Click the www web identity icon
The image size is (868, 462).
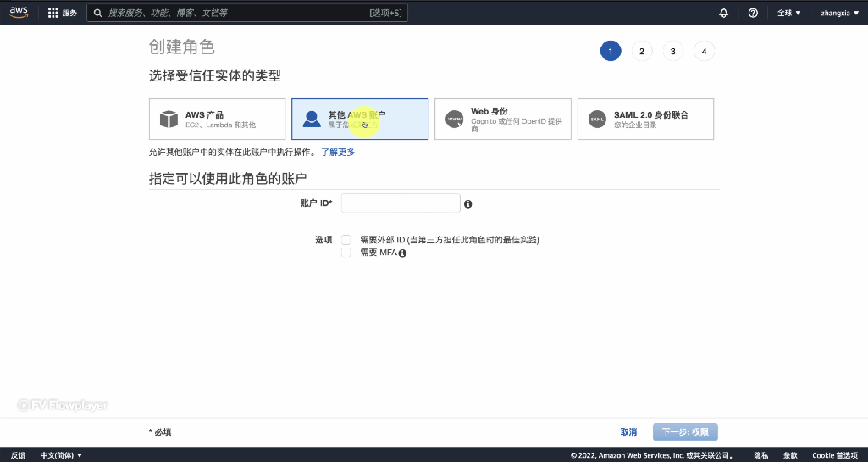[x=455, y=119]
